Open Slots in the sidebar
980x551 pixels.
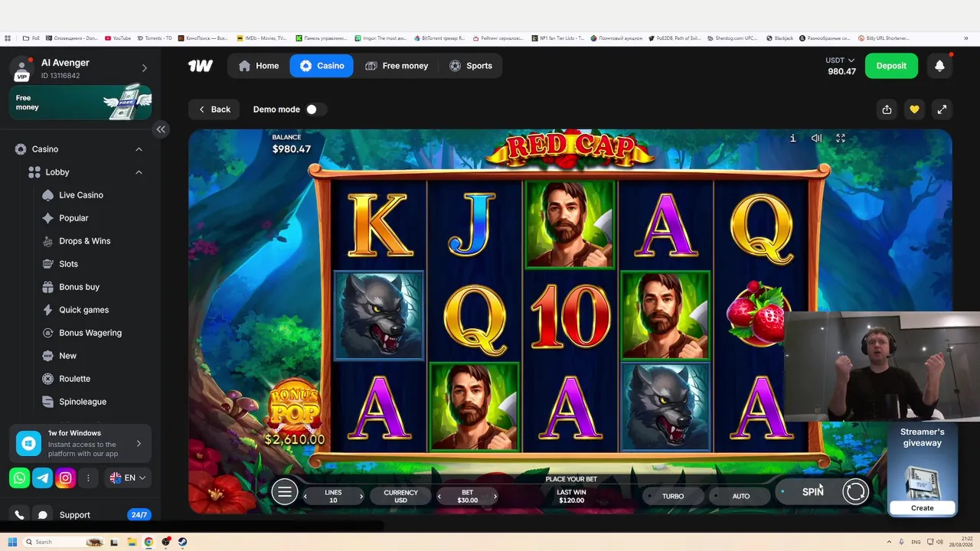[x=68, y=264]
